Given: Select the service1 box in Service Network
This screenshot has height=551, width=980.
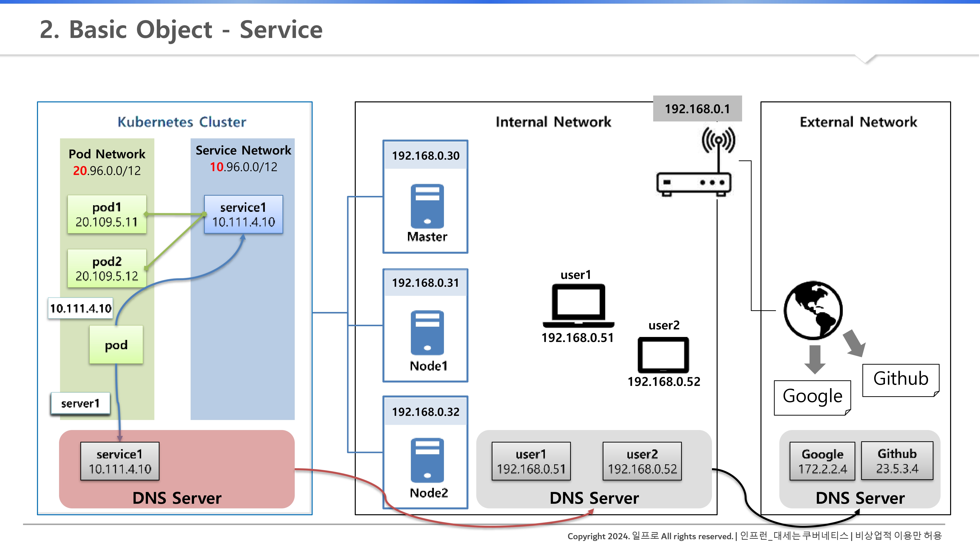Looking at the screenshot, I should [x=244, y=215].
